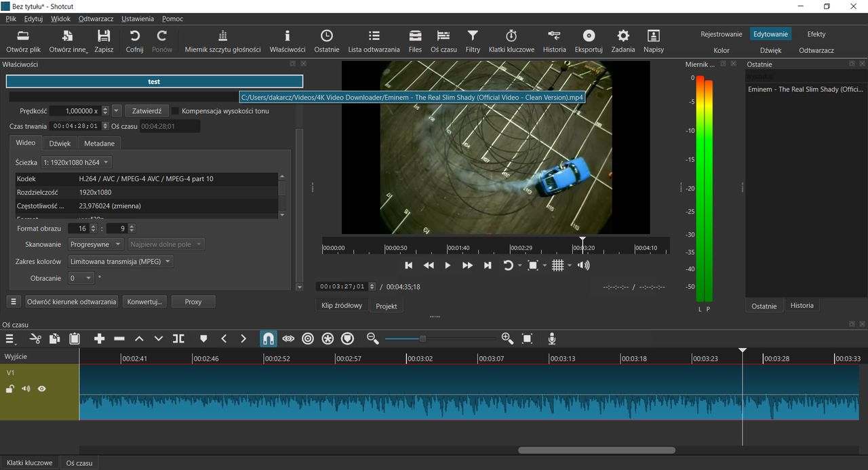Enable Kompensacja wysokości tonu checkbox

click(x=175, y=111)
